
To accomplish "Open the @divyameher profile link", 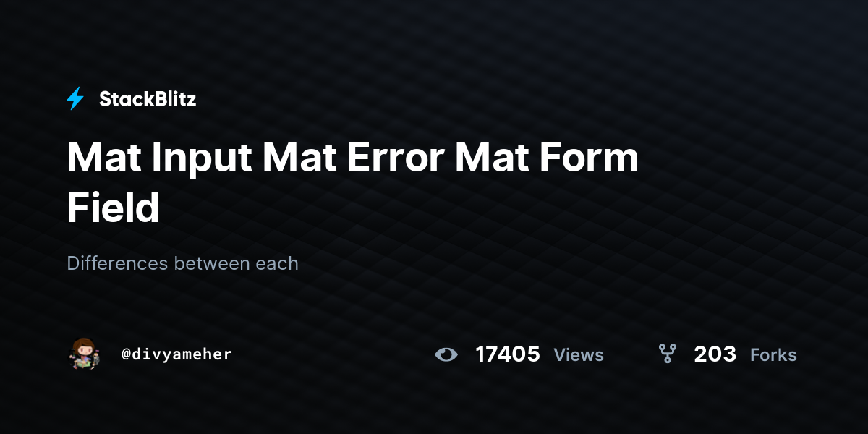I will click(176, 354).
